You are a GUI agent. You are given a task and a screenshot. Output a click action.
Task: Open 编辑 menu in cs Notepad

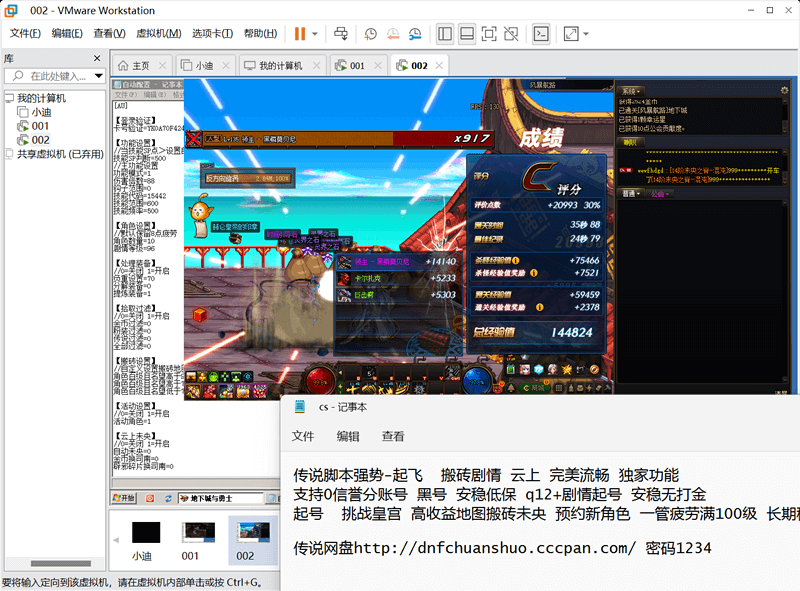(348, 436)
